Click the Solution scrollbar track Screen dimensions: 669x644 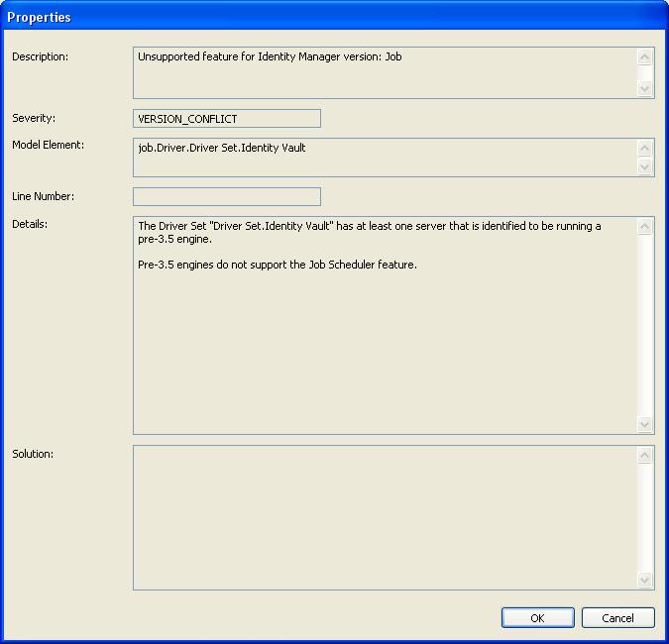pos(644,518)
